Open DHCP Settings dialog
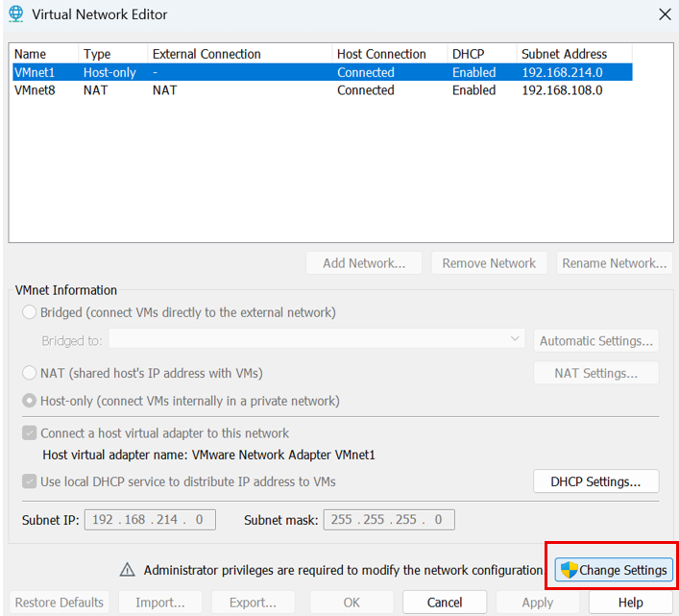The image size is (679, 616). 596,481
